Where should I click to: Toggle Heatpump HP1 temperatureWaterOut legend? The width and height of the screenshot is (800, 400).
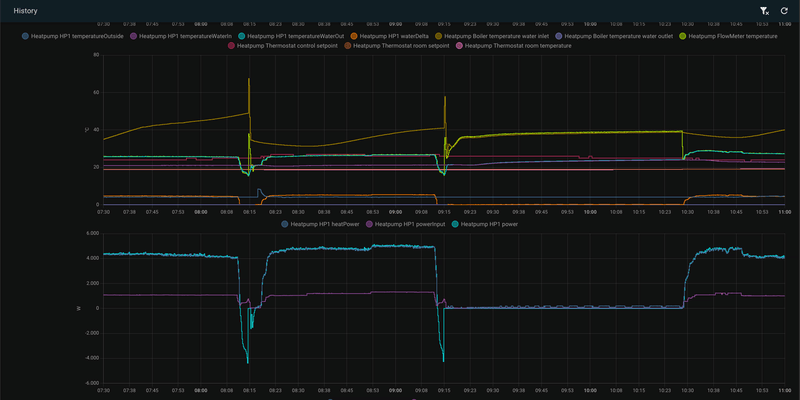pos(294,36)
